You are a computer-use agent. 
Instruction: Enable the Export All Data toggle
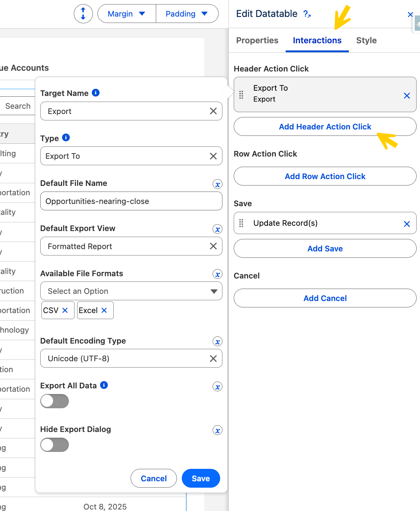coord(55,401)
